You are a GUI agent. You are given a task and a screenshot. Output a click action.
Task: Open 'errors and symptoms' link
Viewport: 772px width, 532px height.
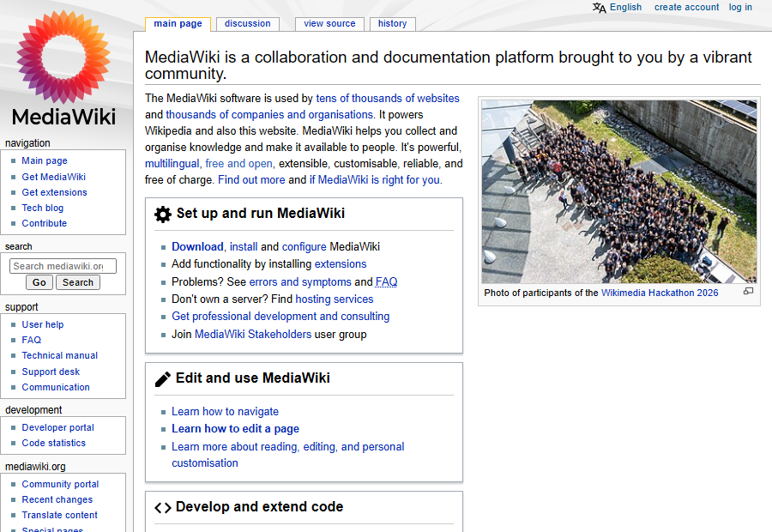pyautogui.click(x=300, y=281)
